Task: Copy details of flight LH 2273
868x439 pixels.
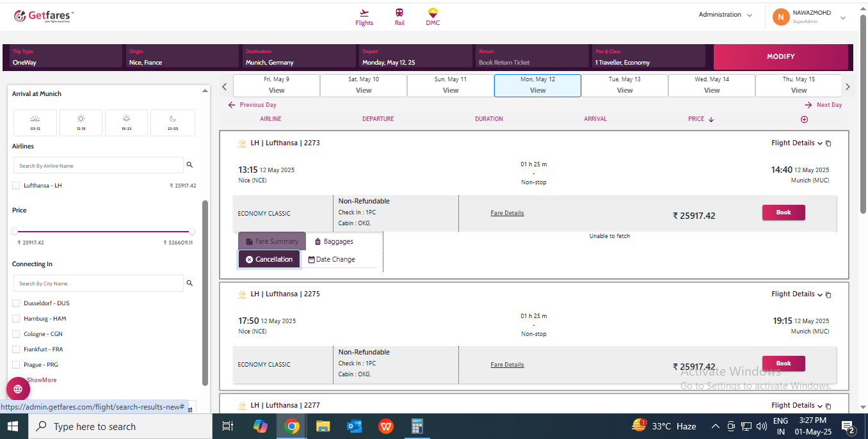Action: pyautogui.click(x=828, y=143)
